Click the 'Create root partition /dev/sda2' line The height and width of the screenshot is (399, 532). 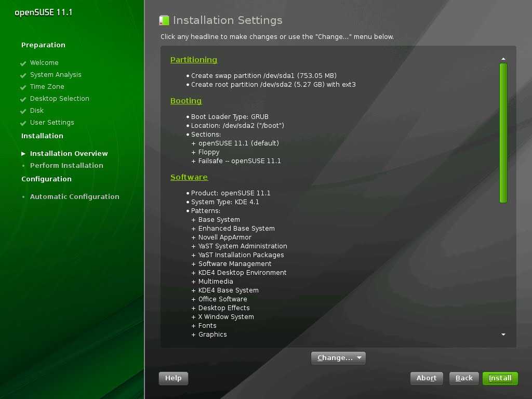pyautogui.click(x=273, y=85)
